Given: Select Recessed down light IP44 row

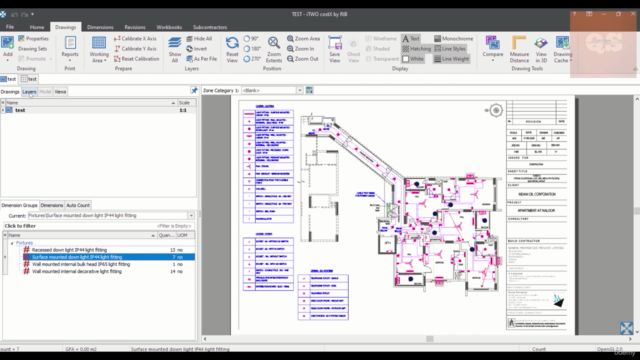Looking at the screenshot, I should click(x=108, y=250).
